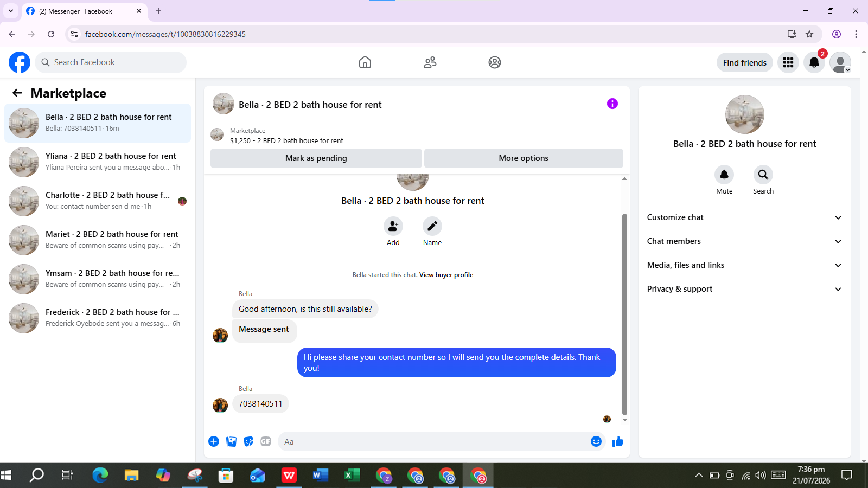Select the Messenger | Facebook browser tab
This screenshot has height=488, width=868.
coord(84,11)
